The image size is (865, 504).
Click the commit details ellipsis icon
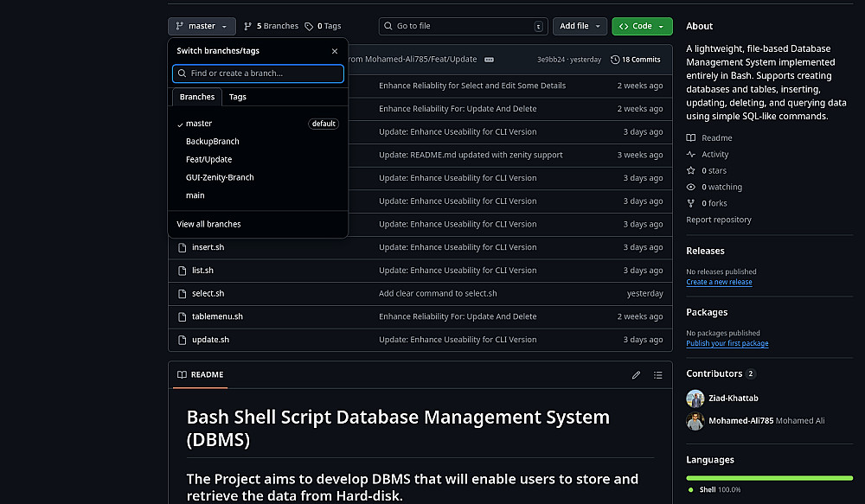[x=489, y=60]
